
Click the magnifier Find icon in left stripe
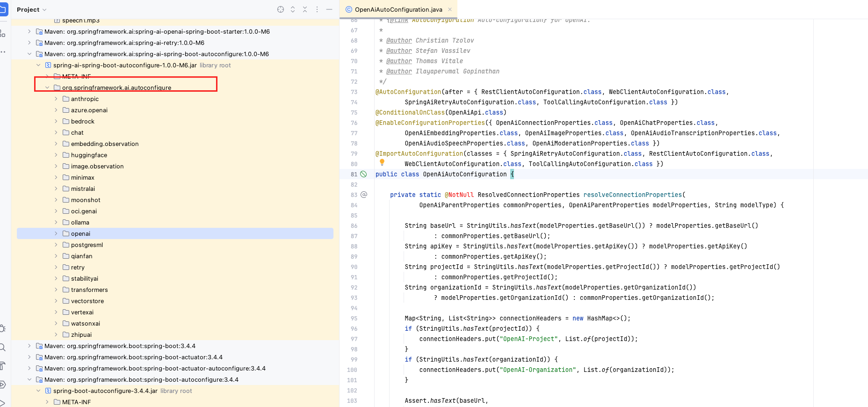pos(2,347)
